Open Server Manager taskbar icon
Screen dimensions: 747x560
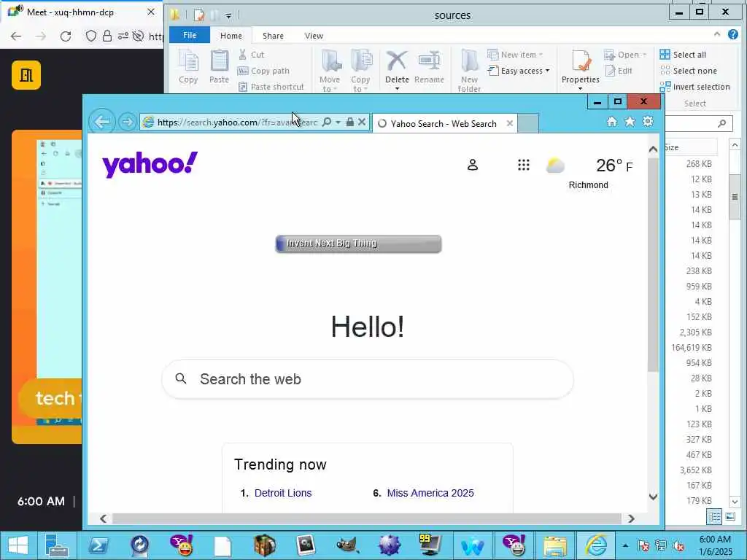point(57,545)
